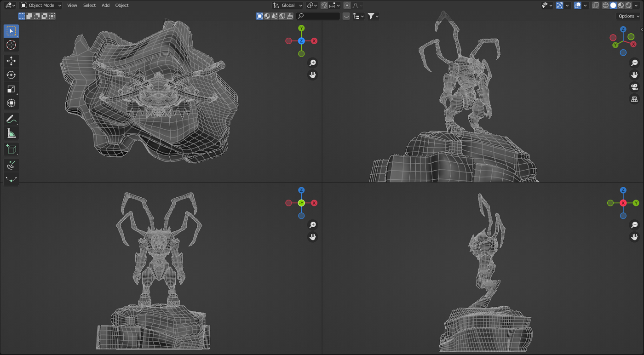Select the Scale tool
Screen dimensions: 644x355
[x=11, y=89]
